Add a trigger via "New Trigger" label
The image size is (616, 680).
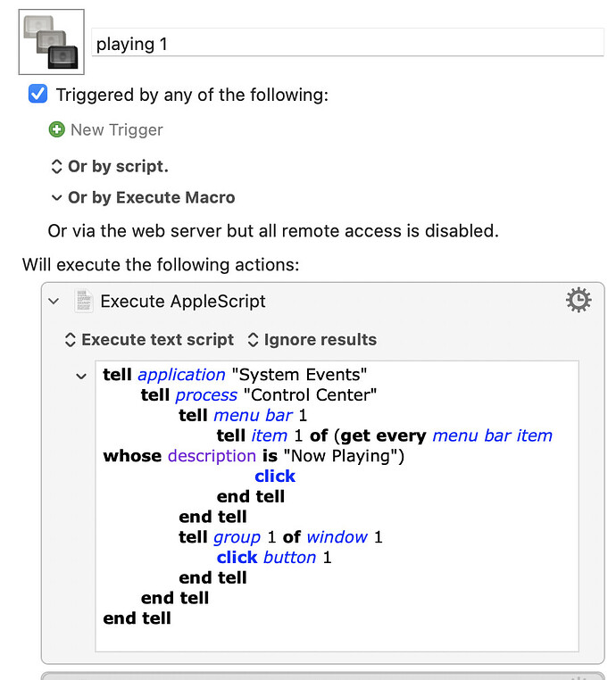[117, 129]
